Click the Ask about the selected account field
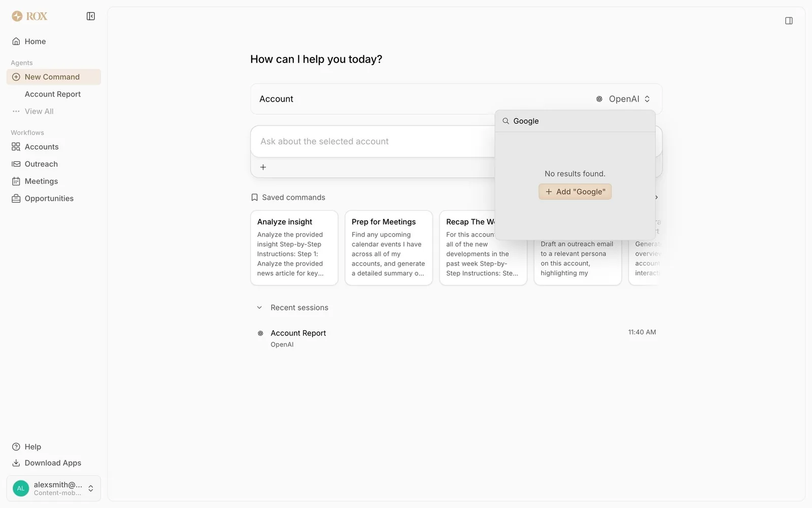 pos(373,142)
